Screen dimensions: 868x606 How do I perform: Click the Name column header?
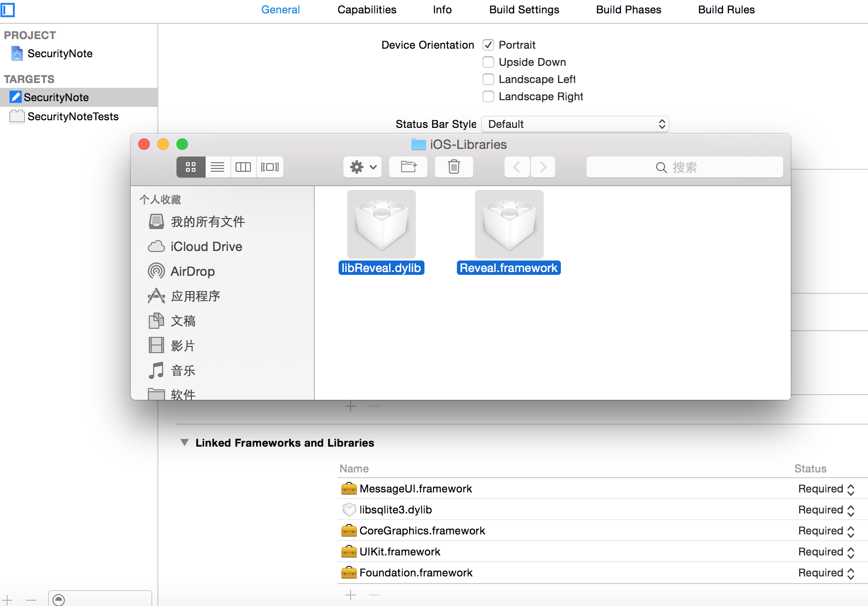pos(354,469)
